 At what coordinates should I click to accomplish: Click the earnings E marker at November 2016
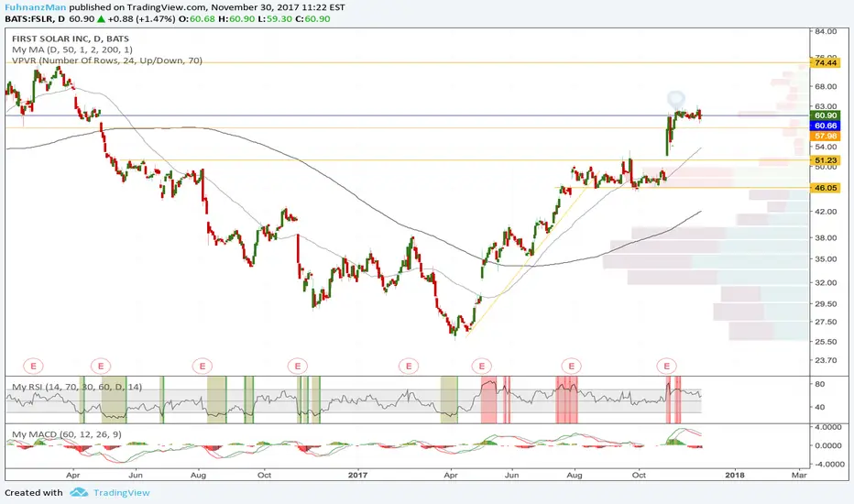[x=298, y=366]
